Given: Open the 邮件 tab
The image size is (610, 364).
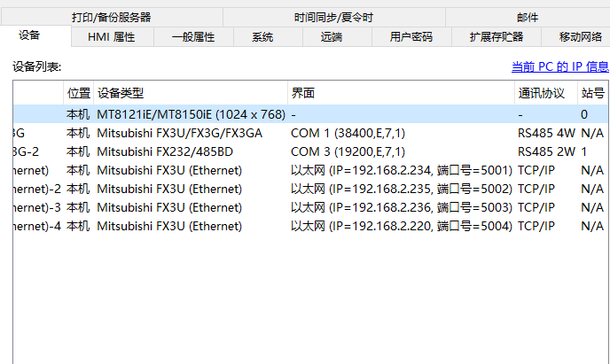Looking at the screenshot, I should pos(527,17).
